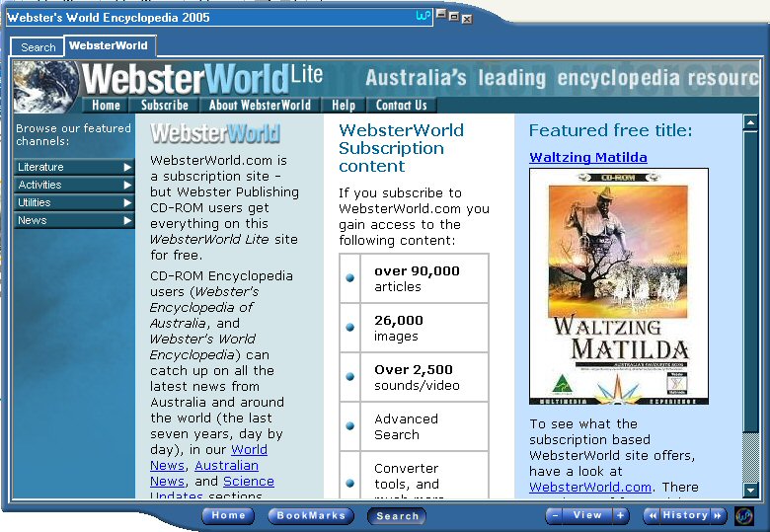
Task: Click the Home button in bottom bar
Action: click(x=228, y=515)
